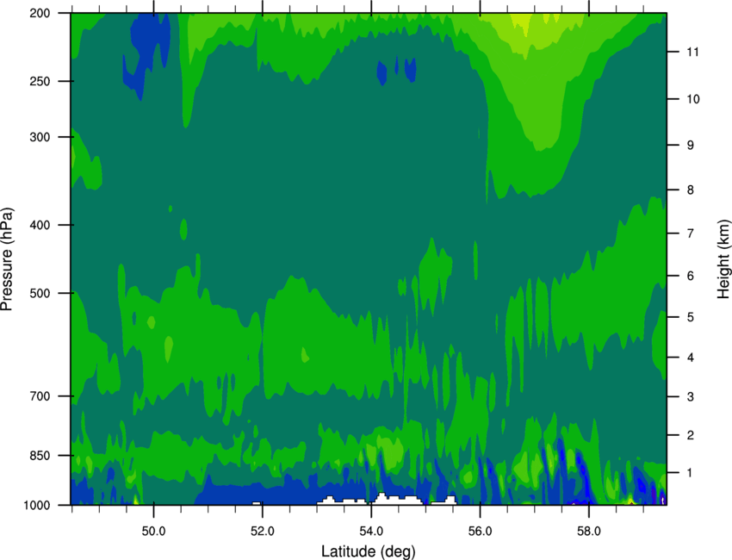732x560 pixels.
Task: Click the 250 pressure tick label
Action: (40, 81)
